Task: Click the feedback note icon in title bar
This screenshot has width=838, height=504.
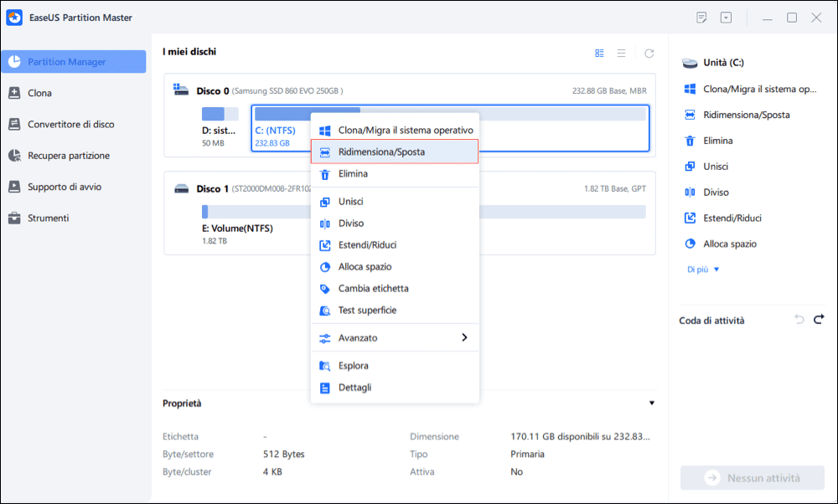Action: click(701, 18)
